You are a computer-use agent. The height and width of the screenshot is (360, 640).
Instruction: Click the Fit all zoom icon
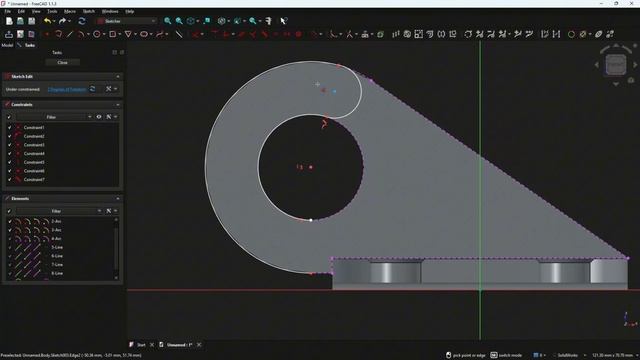click(167, 21)
